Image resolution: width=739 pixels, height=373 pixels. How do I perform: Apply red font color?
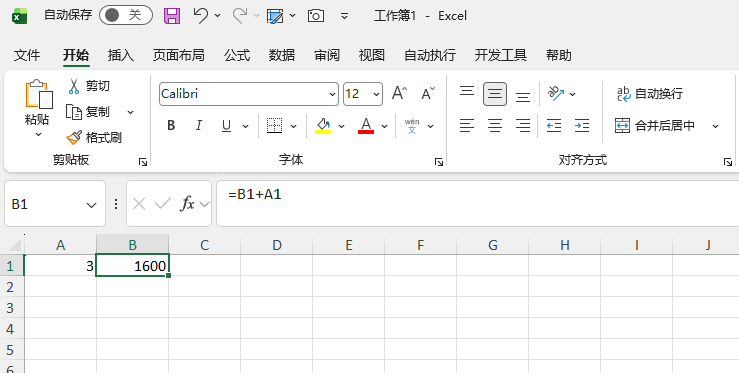pyautogui.click(x=366, y=125)
